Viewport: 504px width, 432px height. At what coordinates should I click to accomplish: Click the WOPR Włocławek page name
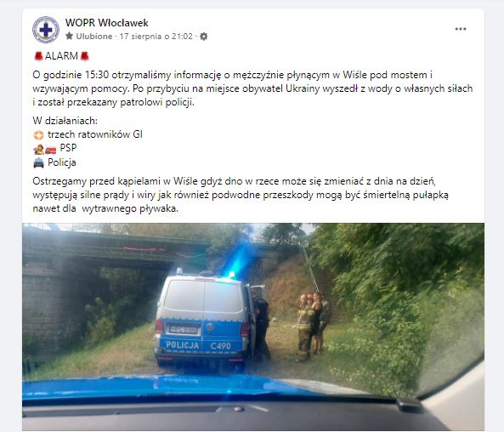pyautogui.click(x=107, y=23)
